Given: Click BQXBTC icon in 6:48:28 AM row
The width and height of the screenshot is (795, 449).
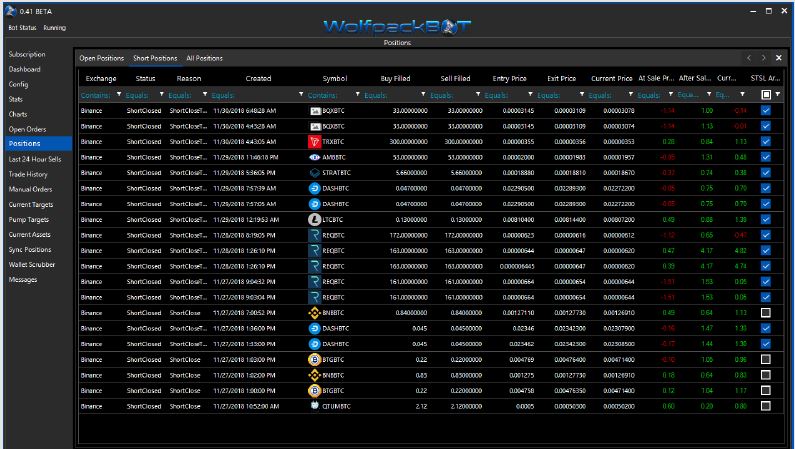Looking at the screenshot, I should point(315,110).
